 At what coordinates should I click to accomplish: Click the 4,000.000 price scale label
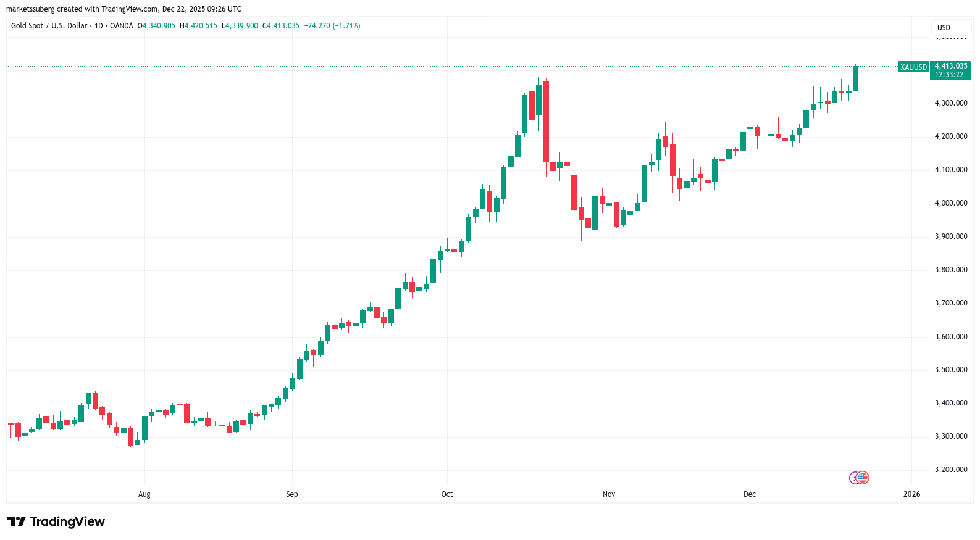950,203
